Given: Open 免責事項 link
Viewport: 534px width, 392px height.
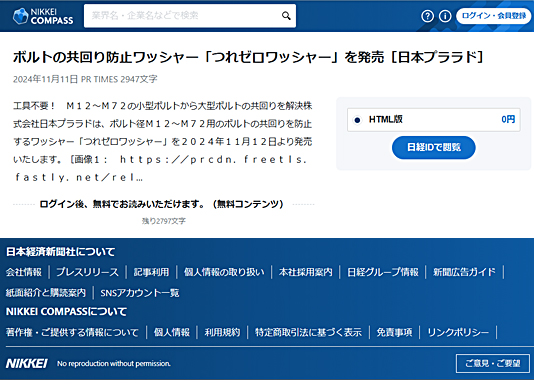Looking at the screenshot, I should (394, 332).
